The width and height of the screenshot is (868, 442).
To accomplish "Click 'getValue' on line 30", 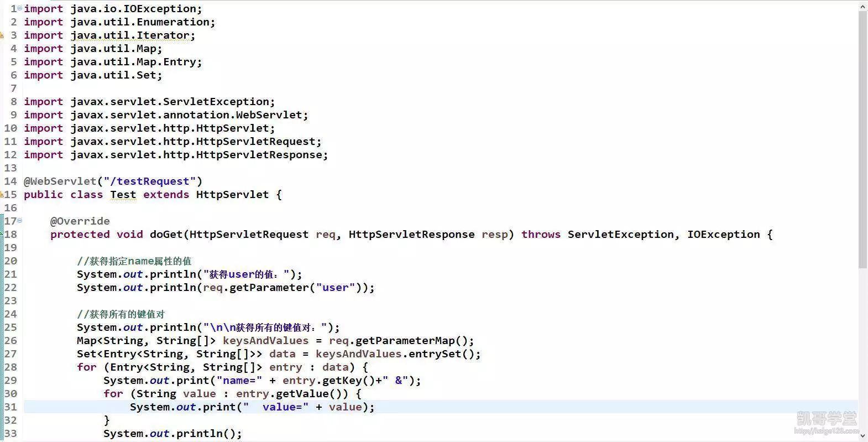I will [302, 394].
